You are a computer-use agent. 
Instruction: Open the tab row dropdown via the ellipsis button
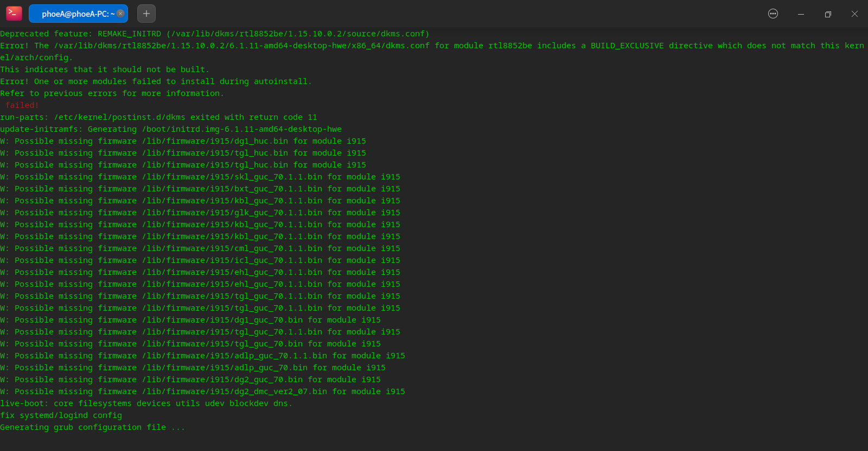(773, 14)
